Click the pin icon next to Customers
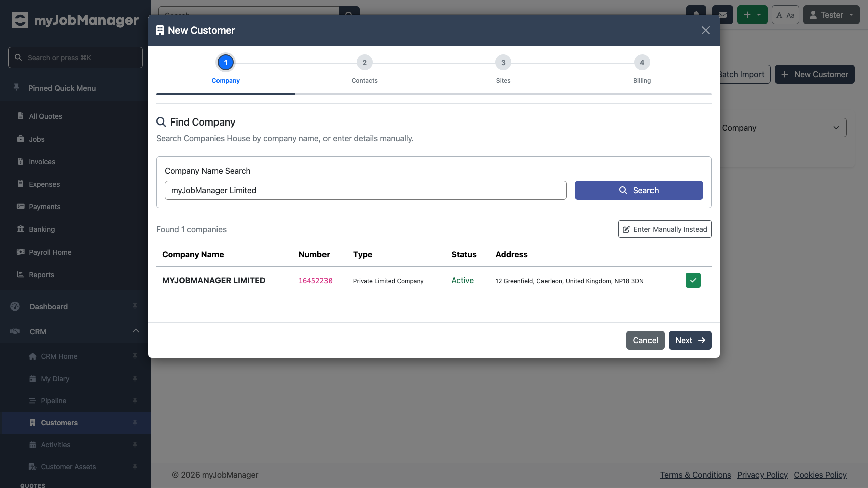868x488 pixels. coord(135,423)
